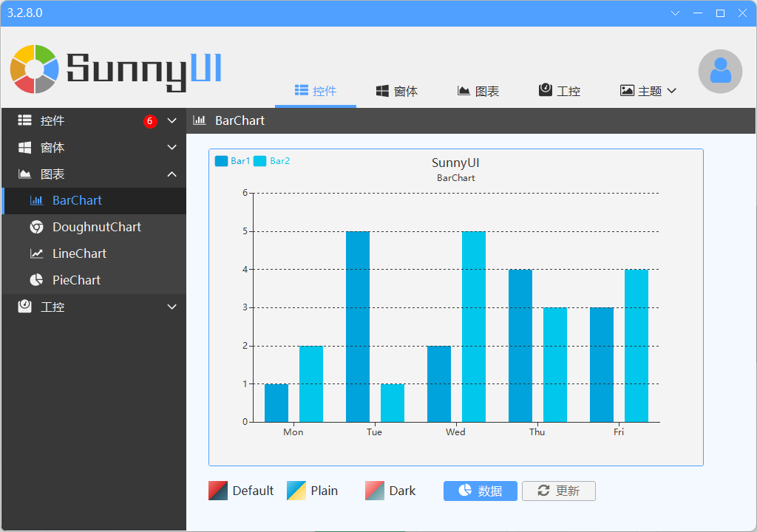757x532 pixels.
Task: Click the Bar1 legend color swatch
Action: (x=221, y=161)
